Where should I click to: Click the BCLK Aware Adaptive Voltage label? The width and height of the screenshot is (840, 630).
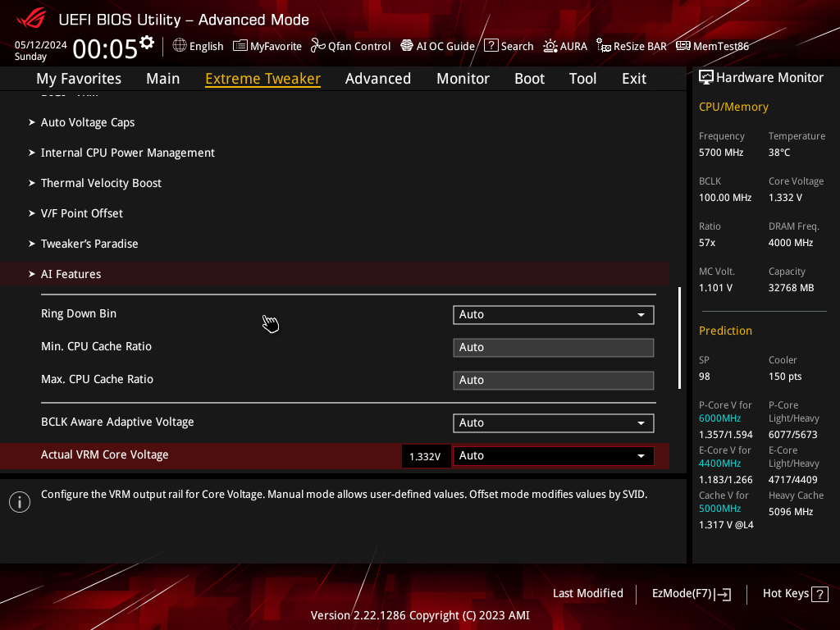coord(117,422)
